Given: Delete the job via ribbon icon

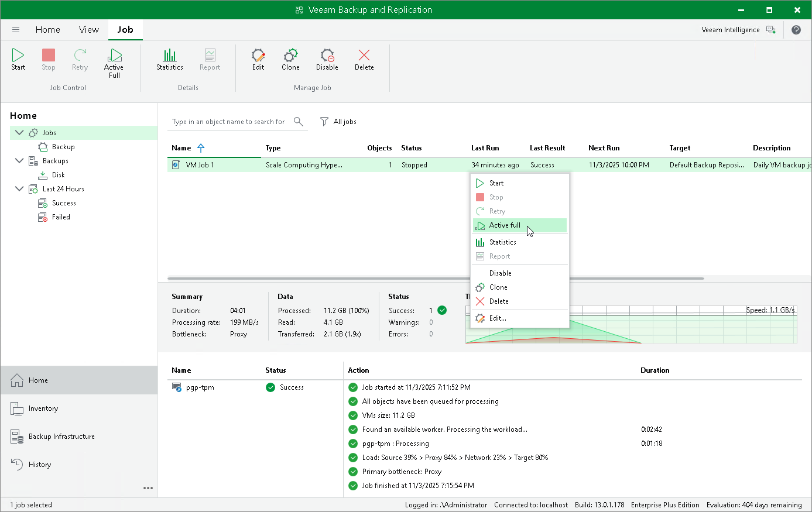Looking at the screenshot, I should tap(364, 55).
